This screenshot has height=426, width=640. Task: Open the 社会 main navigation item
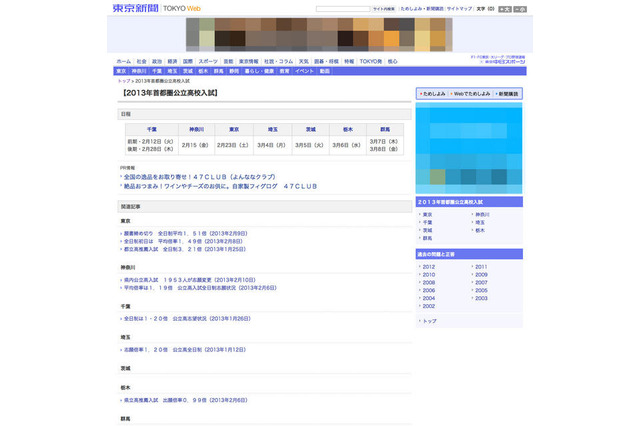141,62
